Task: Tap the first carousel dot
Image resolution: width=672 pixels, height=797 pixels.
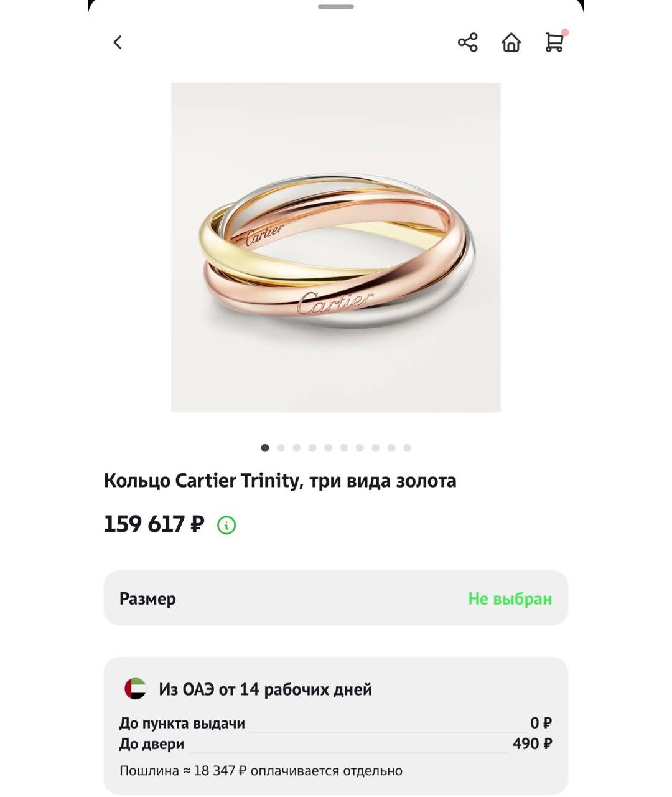Action: click(264, 447)
